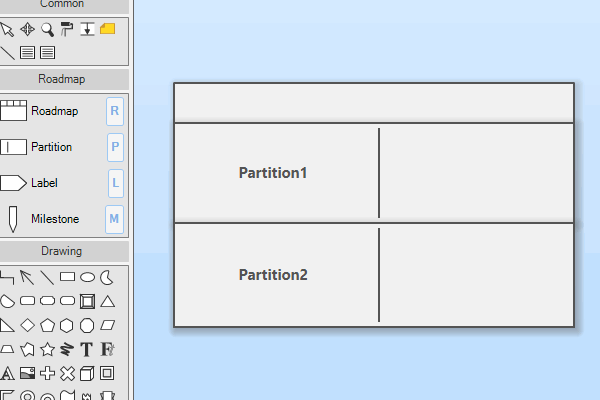Image resolution: width=600 pixels, height=400 pixels.
Task: Select the Partition1 cell on the canvas
Action: [273, 173]
